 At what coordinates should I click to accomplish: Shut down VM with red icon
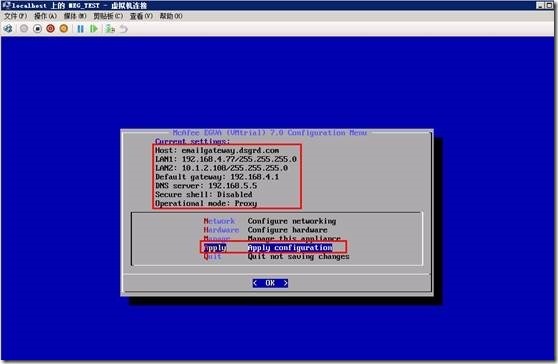51,28
